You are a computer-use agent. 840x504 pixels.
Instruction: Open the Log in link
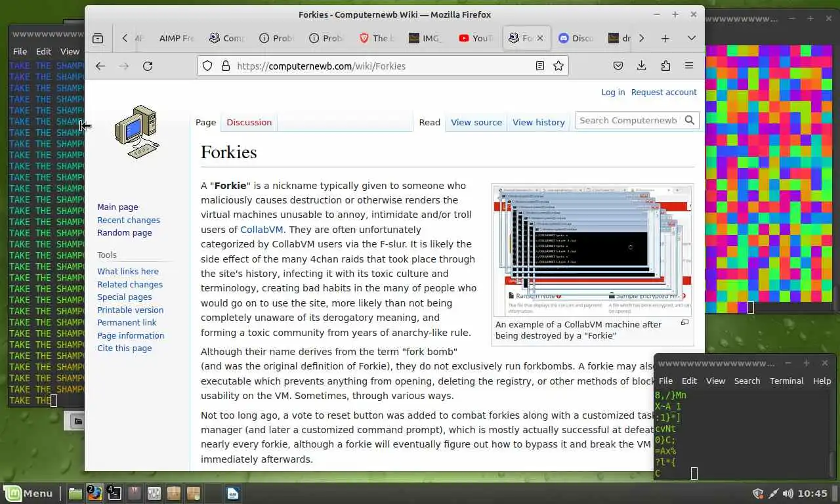click(613, 92)
